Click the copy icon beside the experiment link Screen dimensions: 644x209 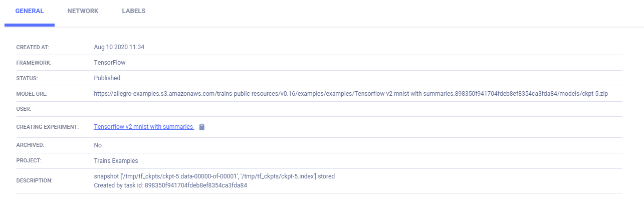click(x=202, y=127)
